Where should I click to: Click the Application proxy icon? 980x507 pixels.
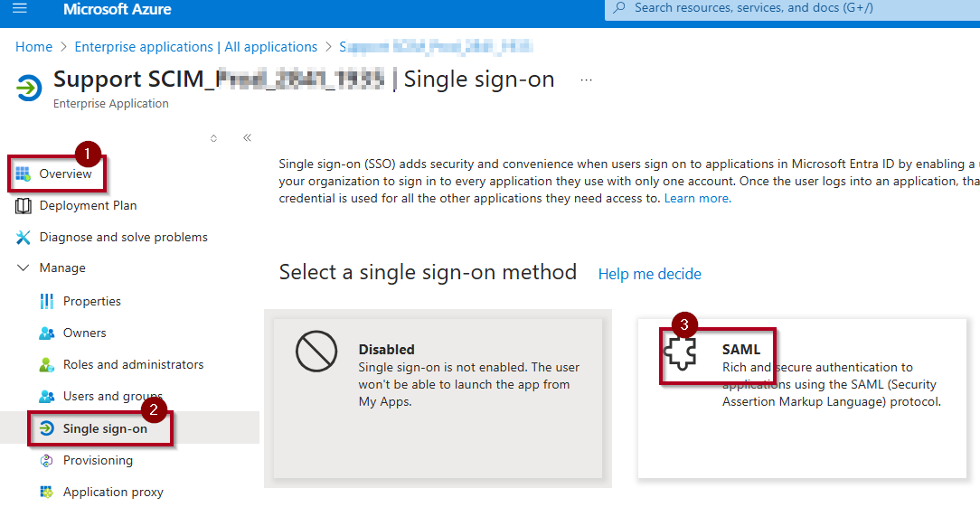(x=47, y=492)
